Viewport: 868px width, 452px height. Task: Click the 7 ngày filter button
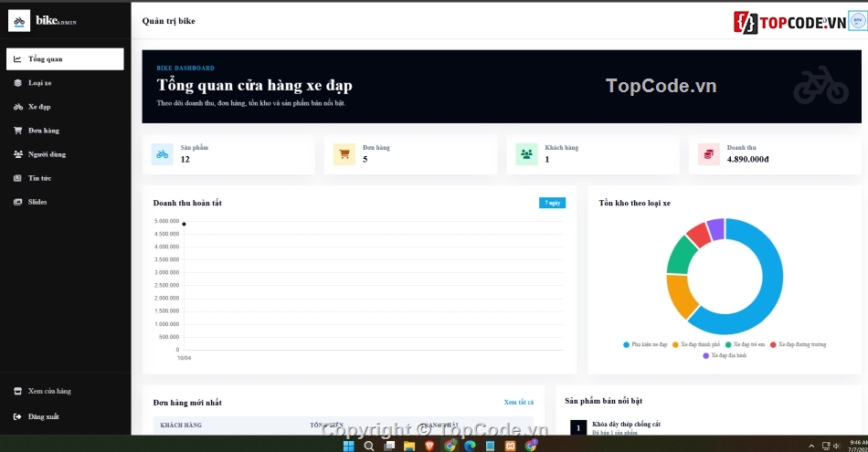[x=552, y=203]
